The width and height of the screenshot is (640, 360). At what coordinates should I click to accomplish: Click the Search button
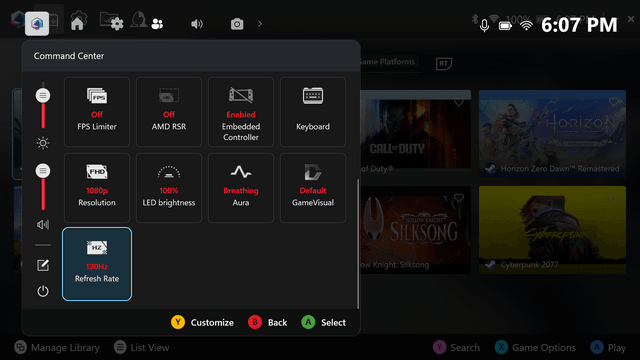456,347
